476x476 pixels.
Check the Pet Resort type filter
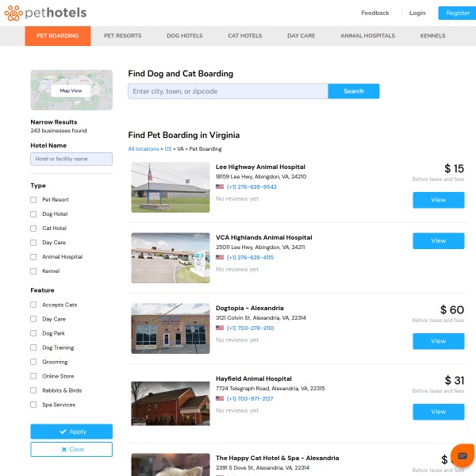(x=33, y=200)
